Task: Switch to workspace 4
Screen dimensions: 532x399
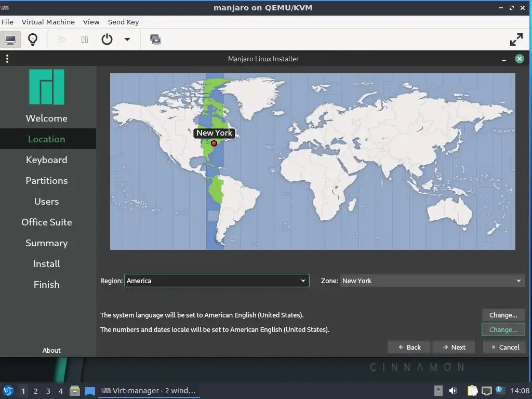Action: pyautogui.click(x=61, y=391)
